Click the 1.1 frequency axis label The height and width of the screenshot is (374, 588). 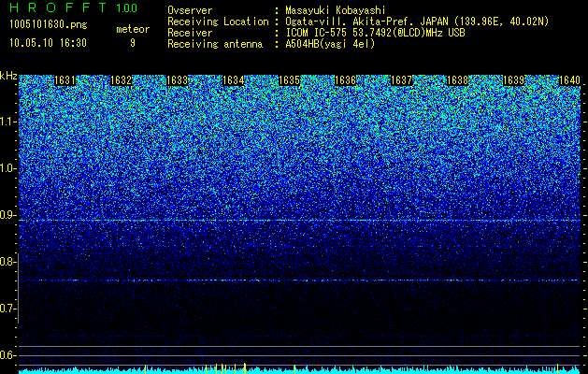[8, 122]
